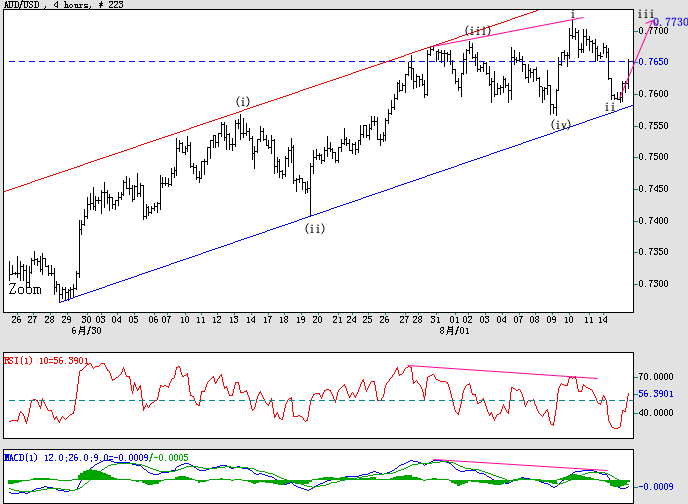Click the 20 date tick on the time axis
This screenshot has width=688, height=504.
(x=317, y=320)
